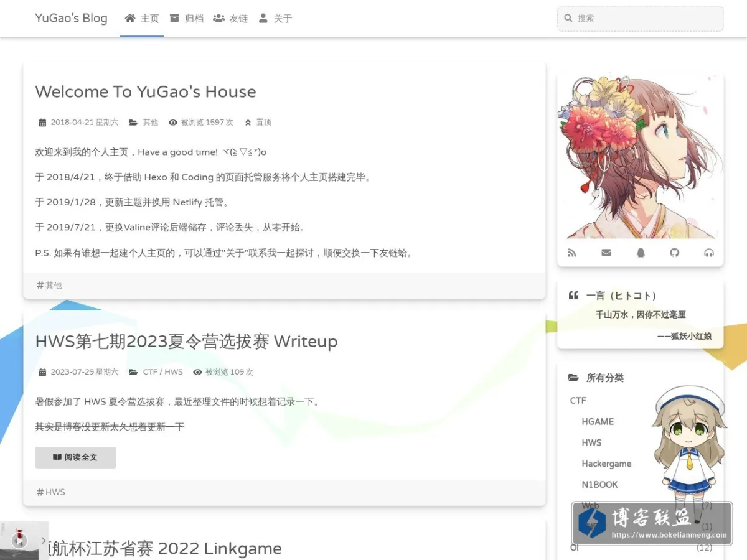Click the 被浏览 1597 次 view count
Screen dimensions: 747x560
[207, 123]
